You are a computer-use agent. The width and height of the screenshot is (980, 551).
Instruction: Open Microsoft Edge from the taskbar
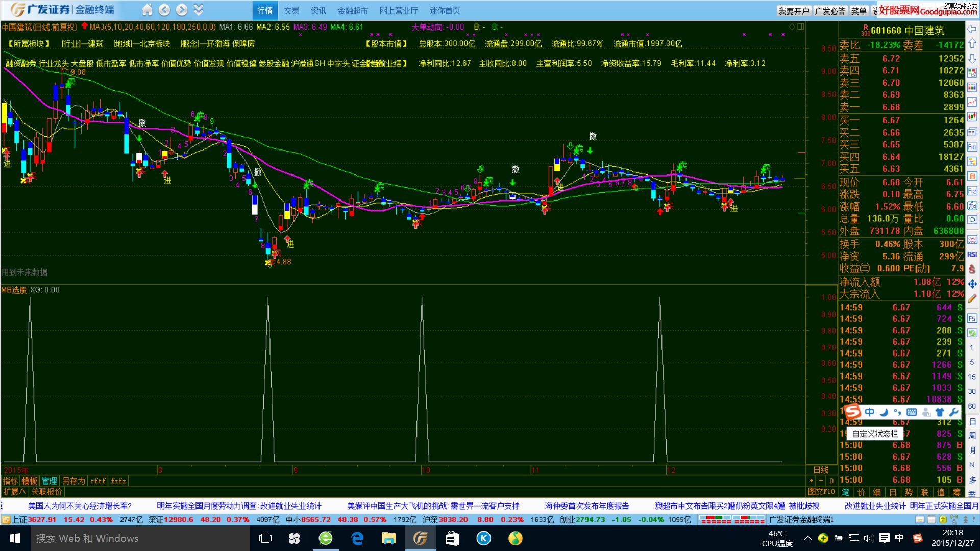[x=357, y=538]
